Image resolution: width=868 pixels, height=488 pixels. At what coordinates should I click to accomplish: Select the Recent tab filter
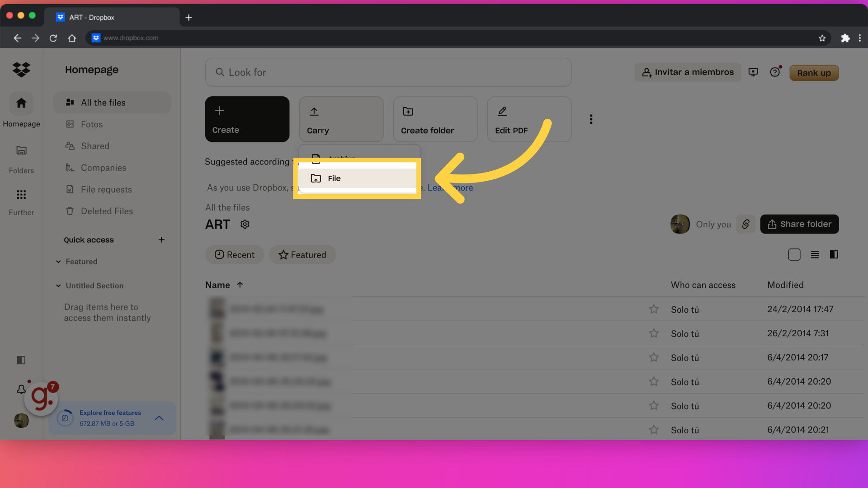coord(234,255)
